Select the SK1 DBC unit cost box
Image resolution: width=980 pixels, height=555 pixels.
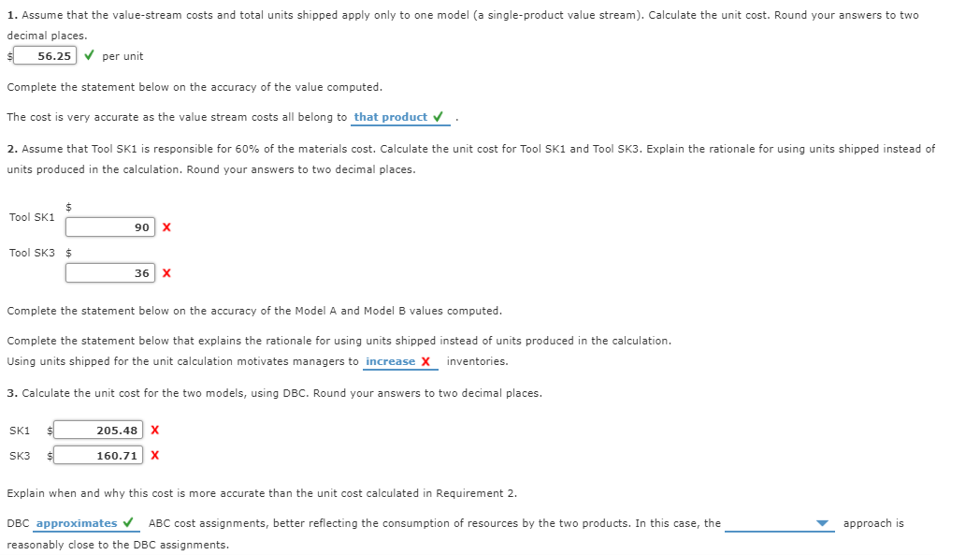click(98, 431)
